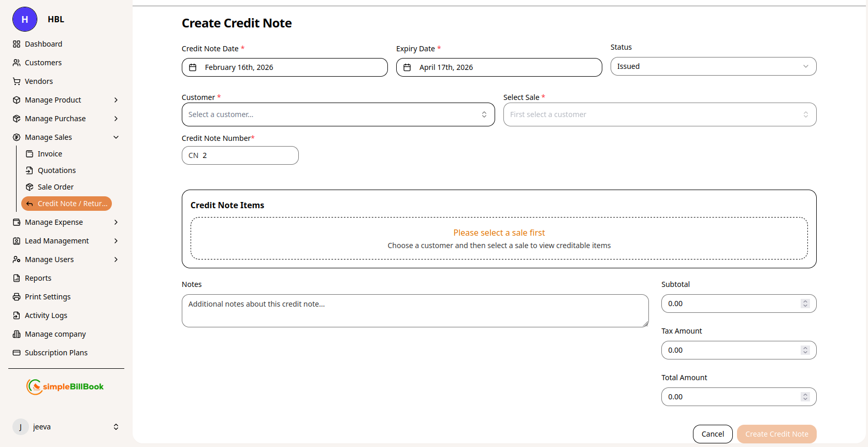Expand the Lead Management submenu
Viewport: 868px width, 447px height.
click(116, 241)
